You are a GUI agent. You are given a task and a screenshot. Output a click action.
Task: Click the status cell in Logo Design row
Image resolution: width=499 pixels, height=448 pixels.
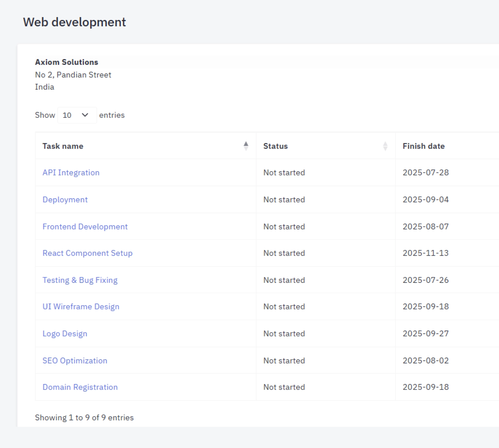284,334
